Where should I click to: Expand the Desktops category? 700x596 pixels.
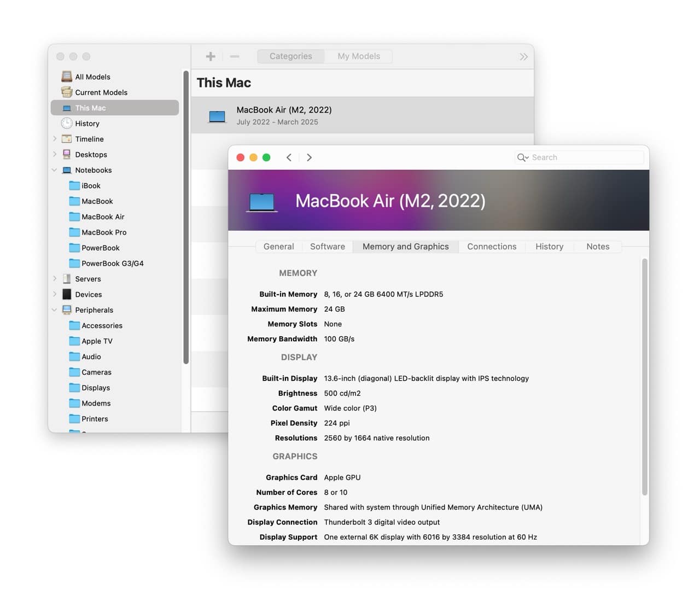[x=55, y=154]
